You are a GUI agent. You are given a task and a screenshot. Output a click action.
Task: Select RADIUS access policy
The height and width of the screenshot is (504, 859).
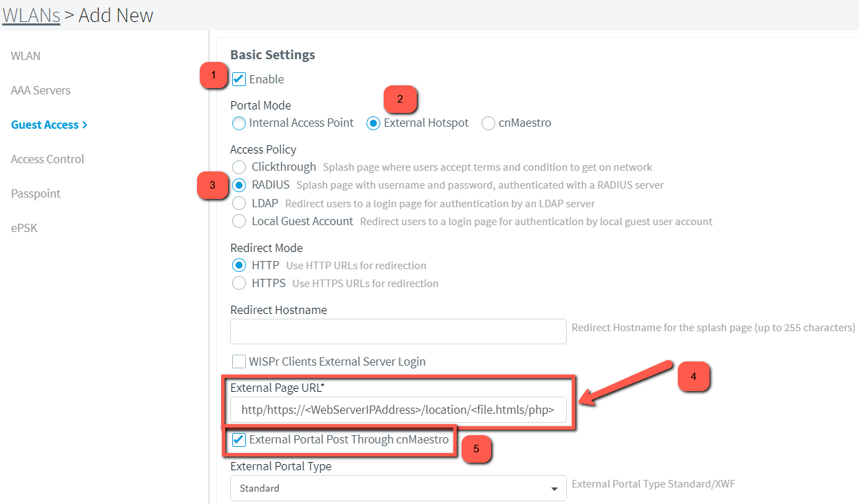[239, 185]
